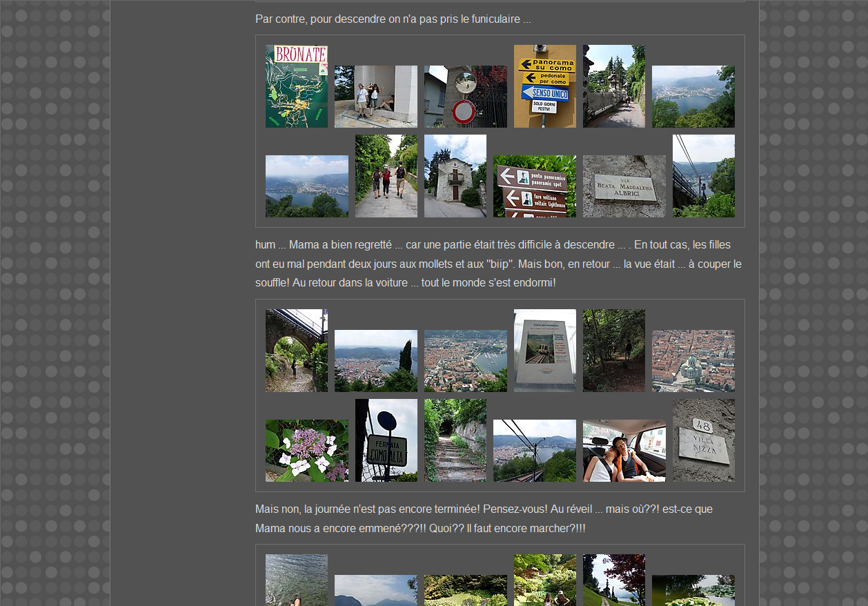This screenshot has width=868, height=606.
Task: View the 'Via Beata Maddalena Albrici' plaque photo
Action: (624, 186)
